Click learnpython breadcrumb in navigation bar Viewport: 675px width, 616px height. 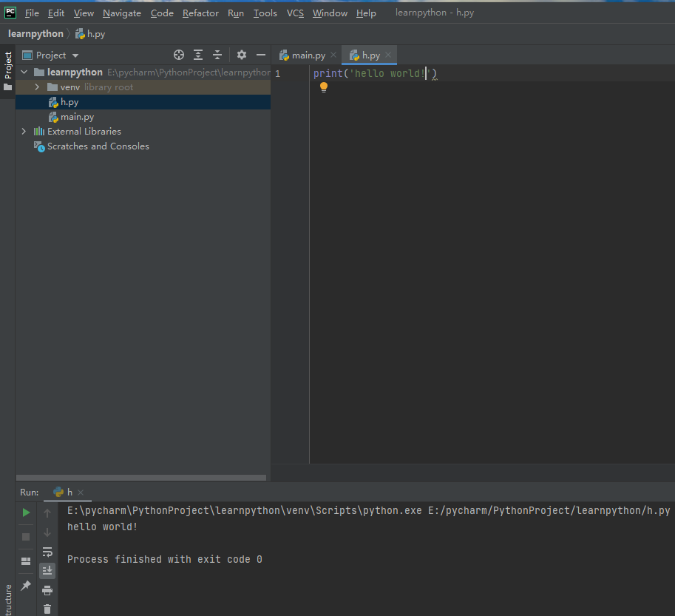click(x=35, y=33)
